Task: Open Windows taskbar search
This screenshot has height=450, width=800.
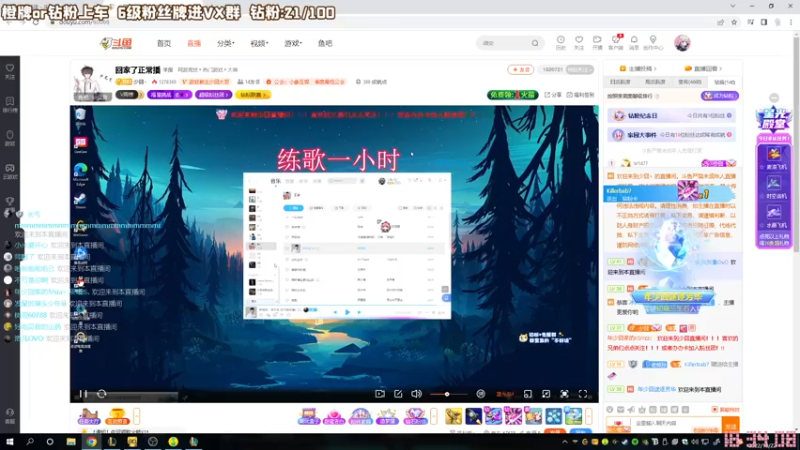Action: [30, 442]
